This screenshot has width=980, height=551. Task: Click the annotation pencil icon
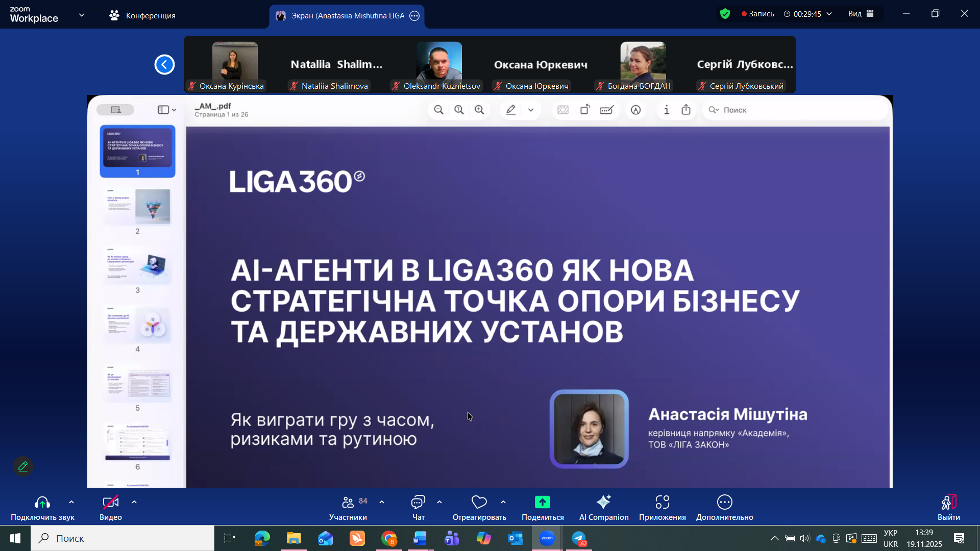(x=23, y=466)
